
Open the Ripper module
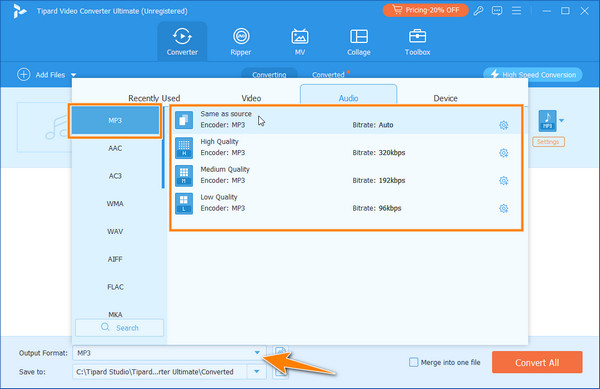click(241, 41)
